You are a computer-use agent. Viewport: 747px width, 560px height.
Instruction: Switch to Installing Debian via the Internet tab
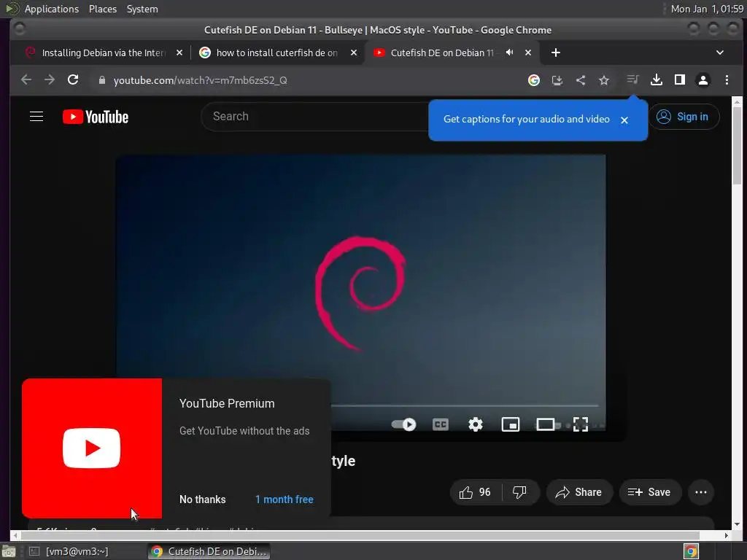point(104,52)
